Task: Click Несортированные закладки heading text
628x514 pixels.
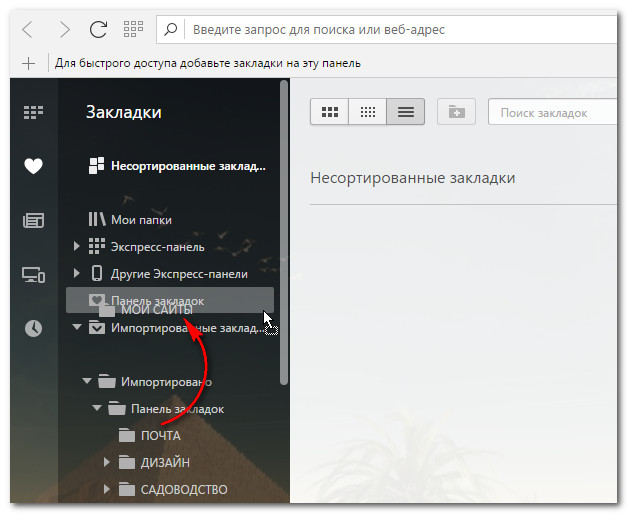Action: click(413, 177)
